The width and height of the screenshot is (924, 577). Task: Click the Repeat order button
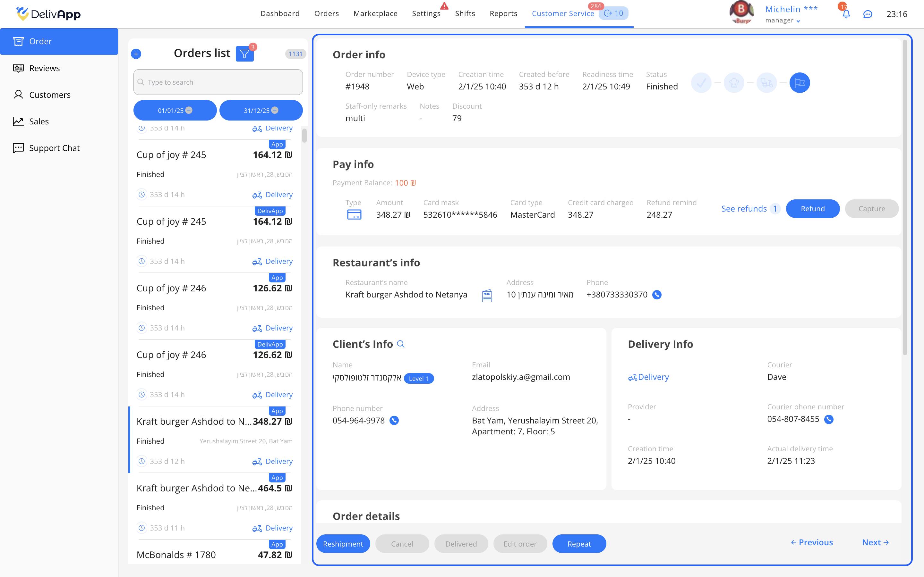579,543
